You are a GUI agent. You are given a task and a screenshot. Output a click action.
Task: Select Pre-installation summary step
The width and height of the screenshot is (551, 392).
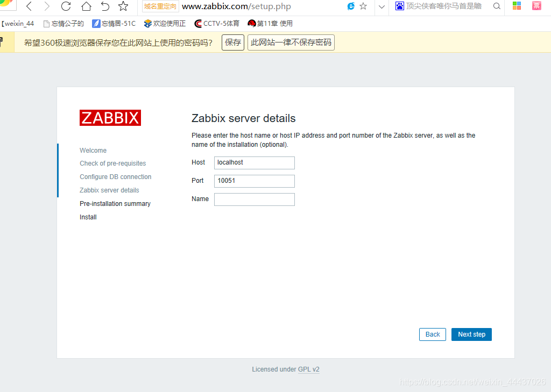115,204
